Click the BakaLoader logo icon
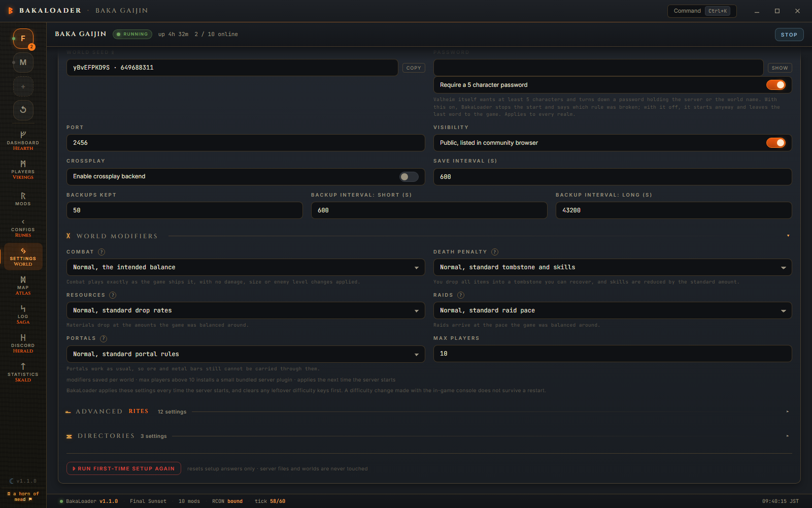Image resolution: width=812 pixels, height=508 pixels. tap(11, 11)
